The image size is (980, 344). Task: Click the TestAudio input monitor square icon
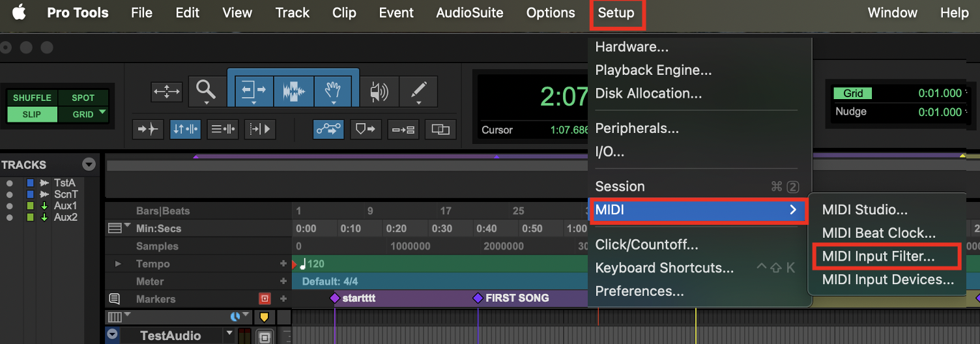(x=264, y=337)
